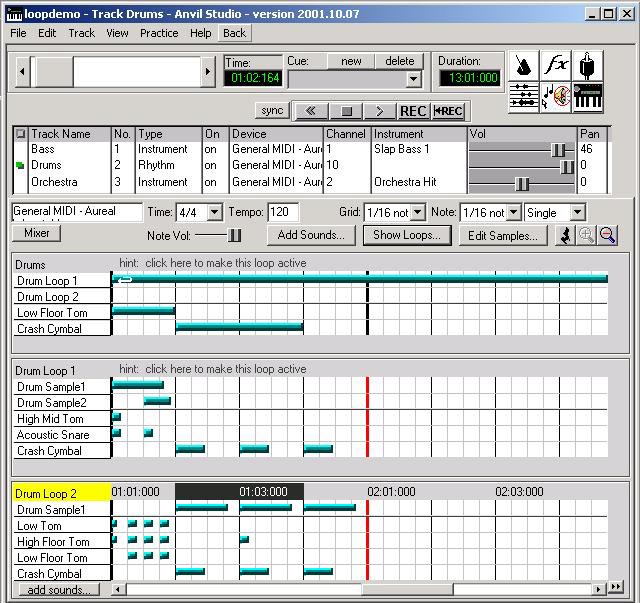Open the mixer sliders icon
640x603 pixels.
pyautogui.click(x=525, y=97)
